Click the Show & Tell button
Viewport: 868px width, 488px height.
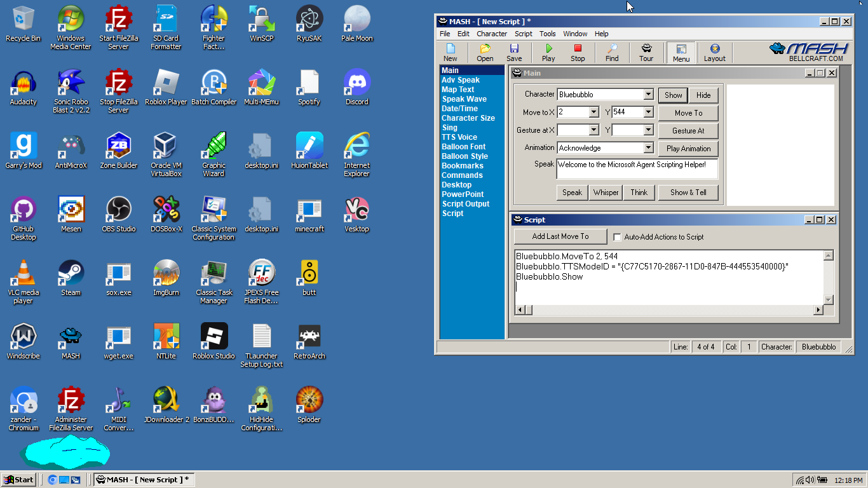(688, 193)
